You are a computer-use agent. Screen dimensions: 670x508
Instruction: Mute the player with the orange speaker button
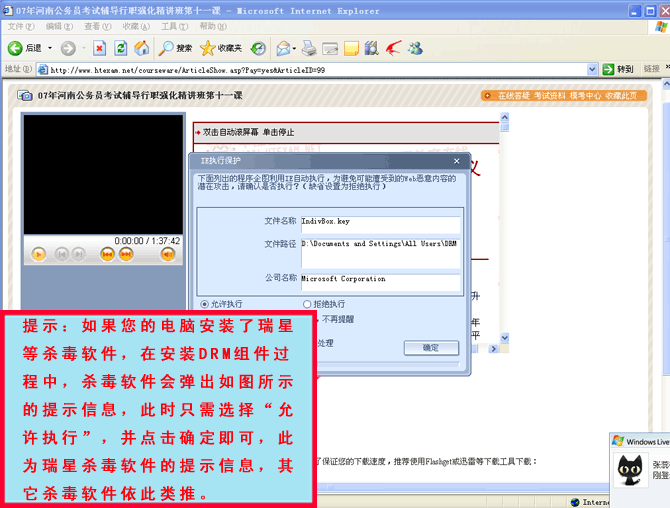[168, 254]
